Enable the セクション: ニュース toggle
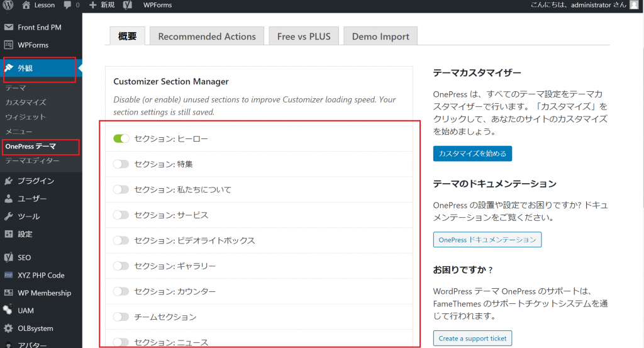Screen dimensions: 644x348 (121, 342)
